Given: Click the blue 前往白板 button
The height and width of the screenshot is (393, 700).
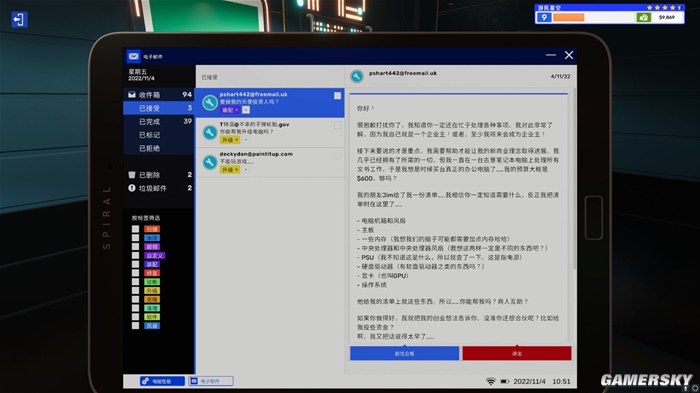Looking at the screenshot, I should click(404, 353).
